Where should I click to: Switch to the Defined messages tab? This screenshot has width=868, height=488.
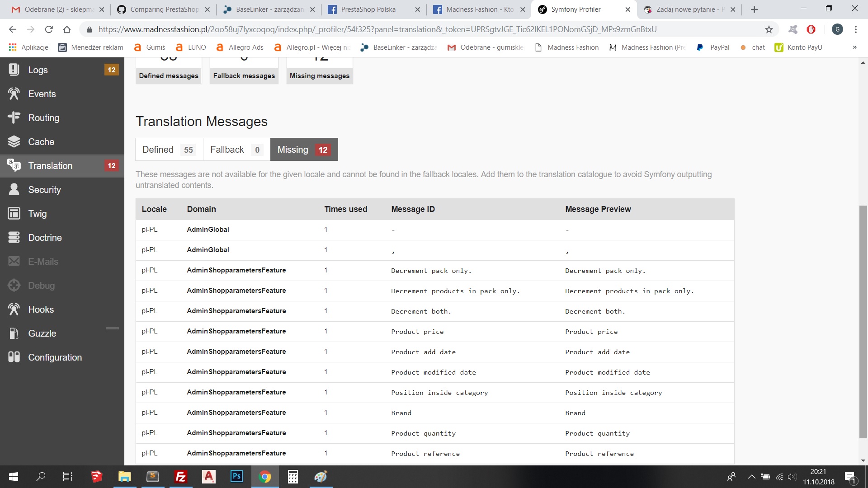(x=169, y=150)
